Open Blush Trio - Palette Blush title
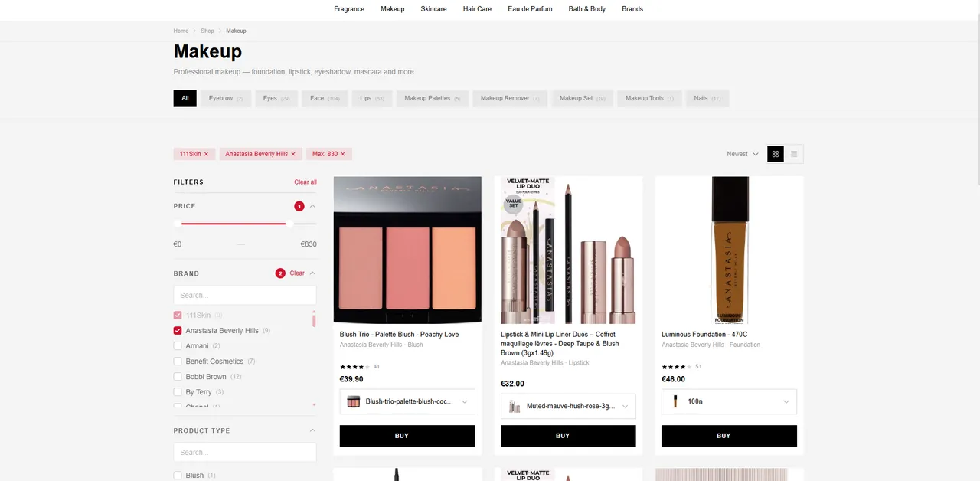 (399, 335)
